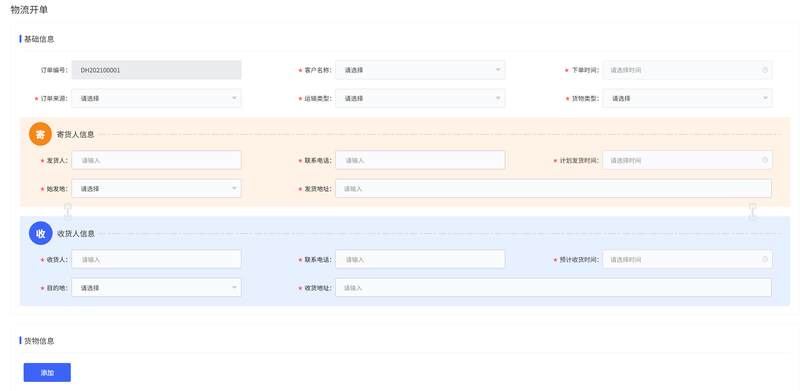Image resolution: width=800 pixels, height=391 pixels.
Task: Open the 订单来源 dropdown
Action: click(x=156, y=99)
